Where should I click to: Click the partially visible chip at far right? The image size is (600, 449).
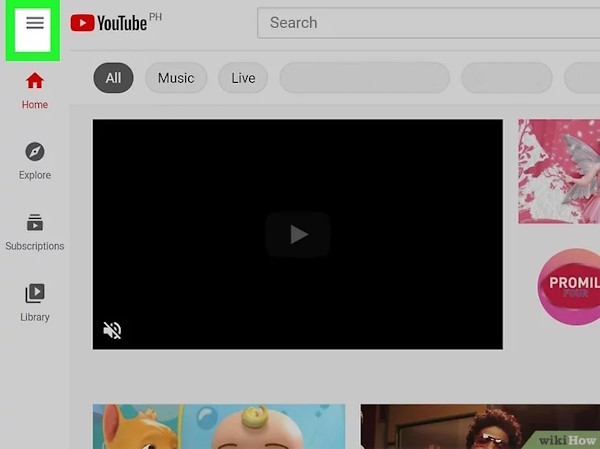point(583,78)
